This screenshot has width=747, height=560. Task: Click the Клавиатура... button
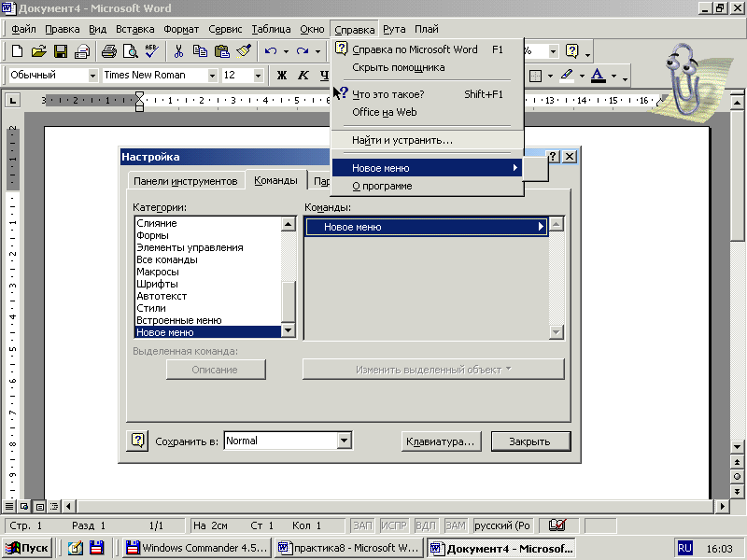pyautogui.click(x=441, y=441)
